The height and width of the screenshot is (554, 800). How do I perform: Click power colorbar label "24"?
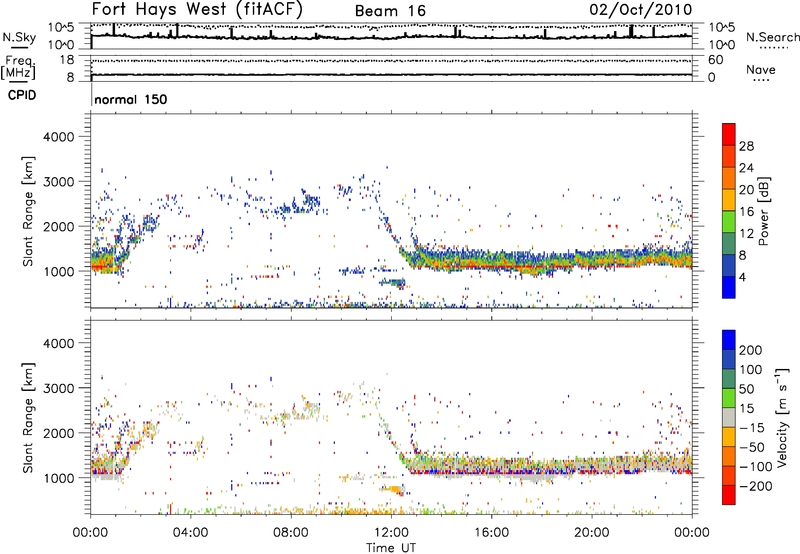pyautogui.click(x=746, y=168)
